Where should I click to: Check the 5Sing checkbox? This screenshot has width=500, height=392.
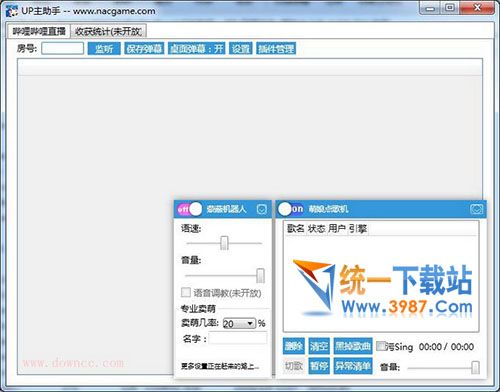click(x=381, y=346)
